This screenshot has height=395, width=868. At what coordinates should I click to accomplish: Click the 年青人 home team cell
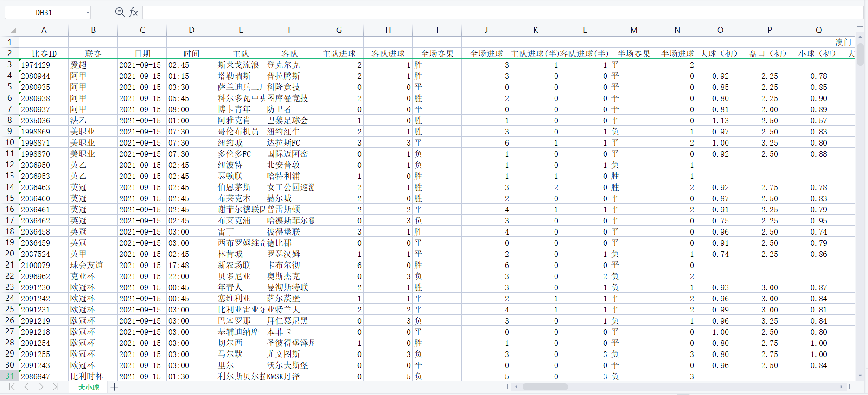240,287
